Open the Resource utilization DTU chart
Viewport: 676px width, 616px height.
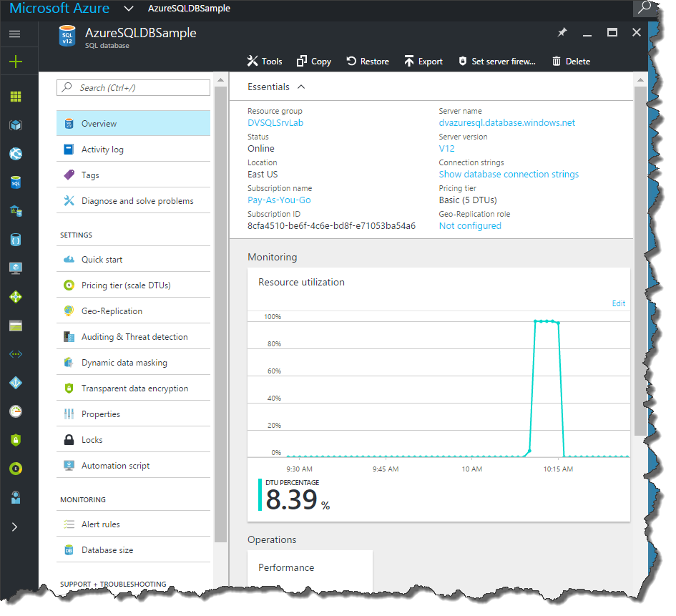click(439, 394)
